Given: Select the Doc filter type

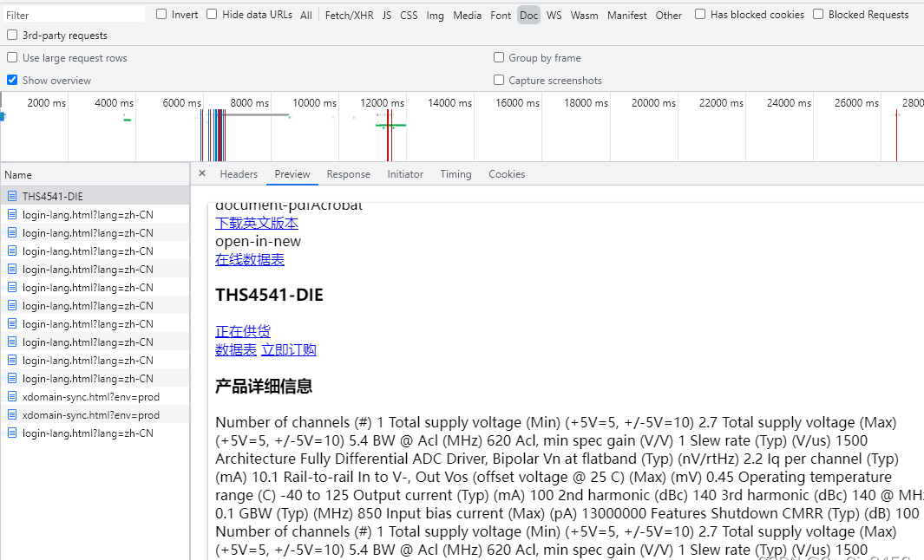Looking at the screenshot, I should pyautogui.click(x=528, y=16).
